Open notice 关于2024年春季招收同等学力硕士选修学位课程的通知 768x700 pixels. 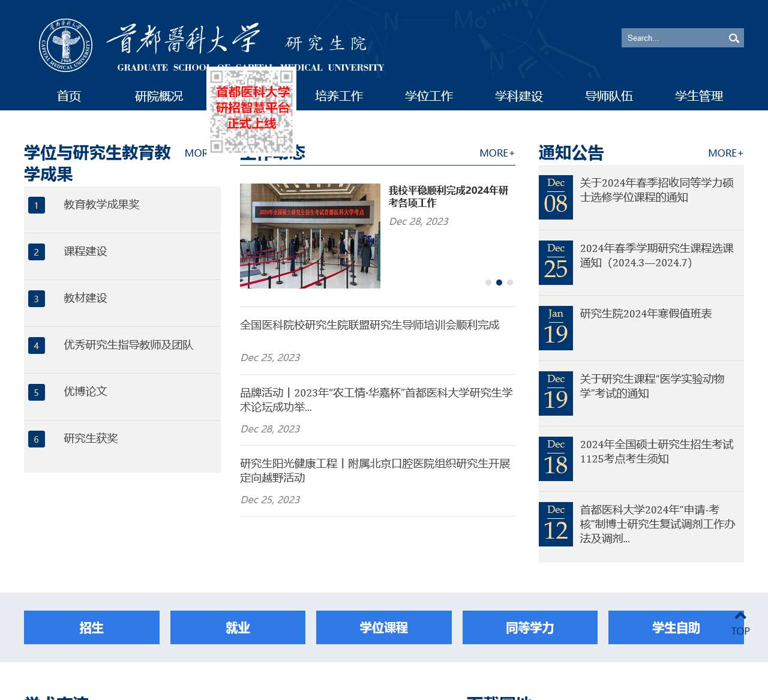[657, 190]
